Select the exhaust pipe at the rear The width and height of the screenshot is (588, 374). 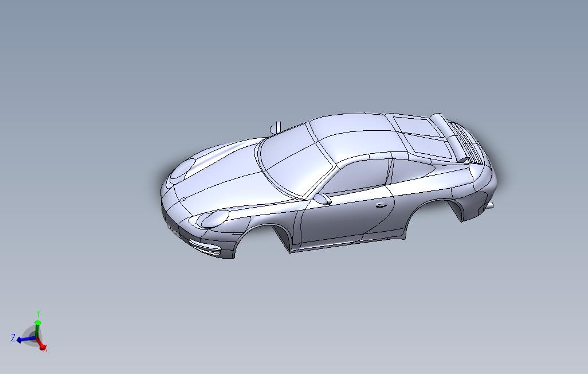click(490, 205)
